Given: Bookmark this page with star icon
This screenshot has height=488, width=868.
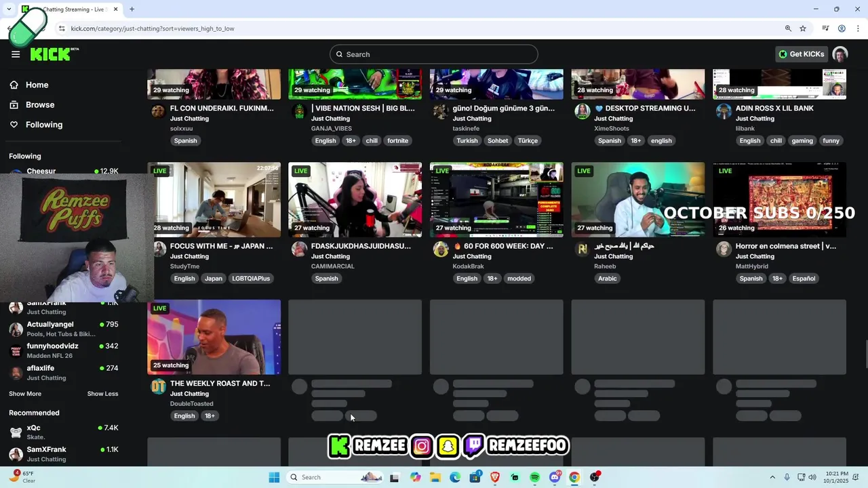Looking at the screenshot, I should (x=803, y=28).
